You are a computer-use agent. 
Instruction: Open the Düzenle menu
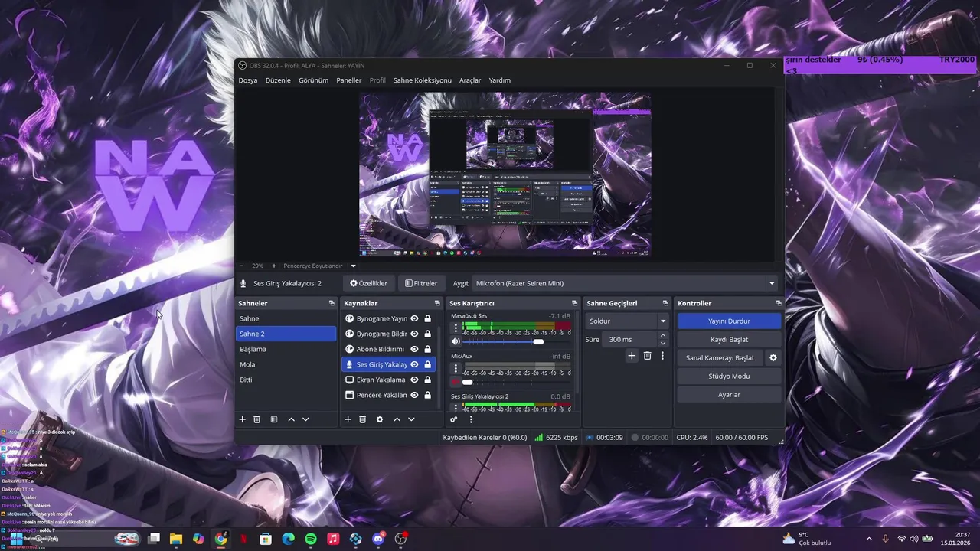click(x=278, y=80)
